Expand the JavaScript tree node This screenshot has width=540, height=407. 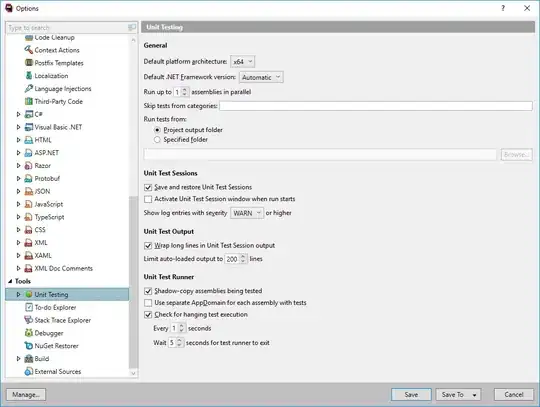coord(19,204)
